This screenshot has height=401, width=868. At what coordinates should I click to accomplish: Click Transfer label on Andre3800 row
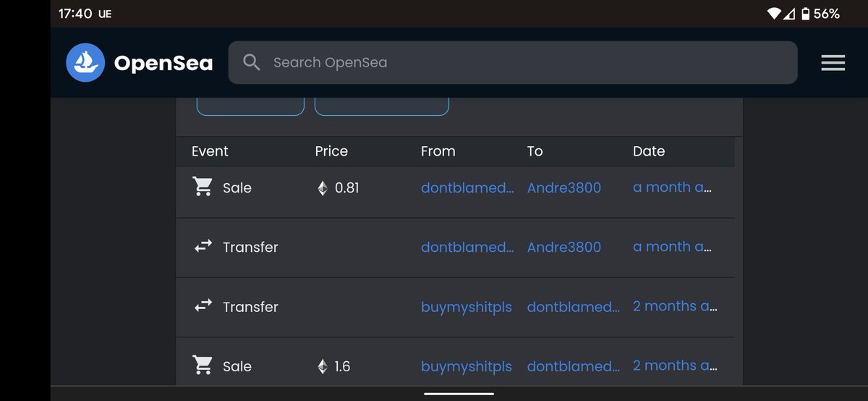(x=250, y=247)
